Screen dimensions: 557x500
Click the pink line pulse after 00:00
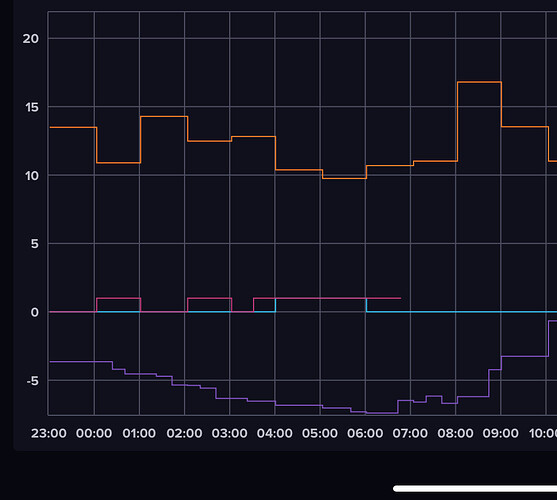[119, 298]
